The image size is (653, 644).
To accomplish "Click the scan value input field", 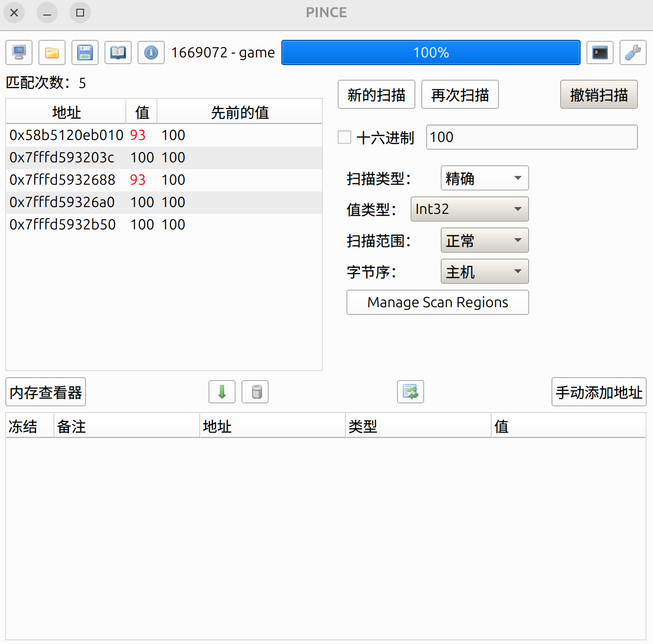I will coord(532,137).
